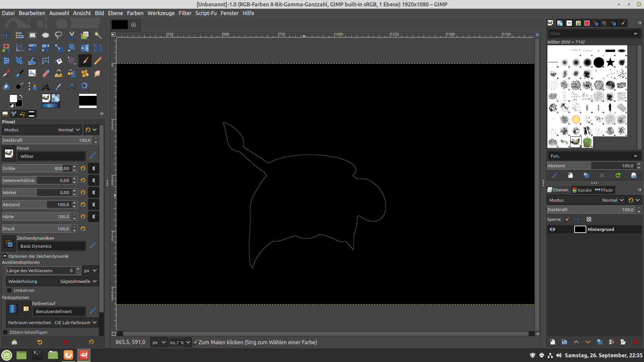Select the Move tool
The image size is (644, 362).
pos(6,35)
